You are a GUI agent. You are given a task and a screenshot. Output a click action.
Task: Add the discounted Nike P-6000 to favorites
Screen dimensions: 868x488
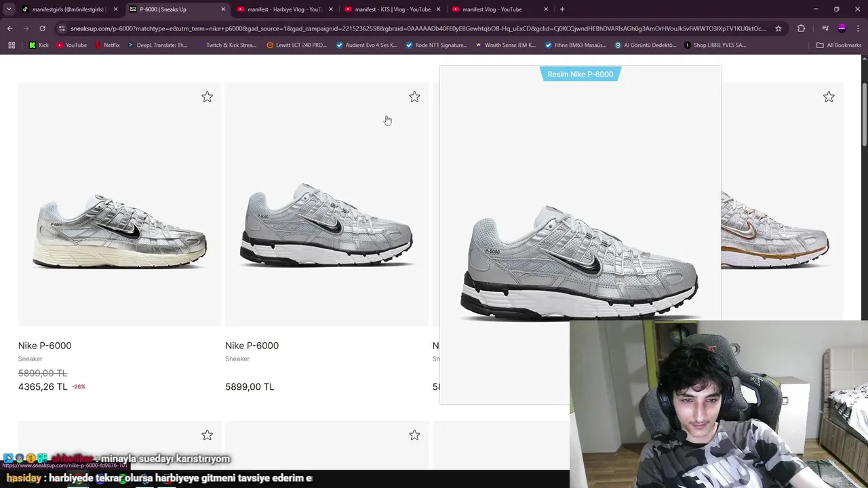(x=207, y=97)
